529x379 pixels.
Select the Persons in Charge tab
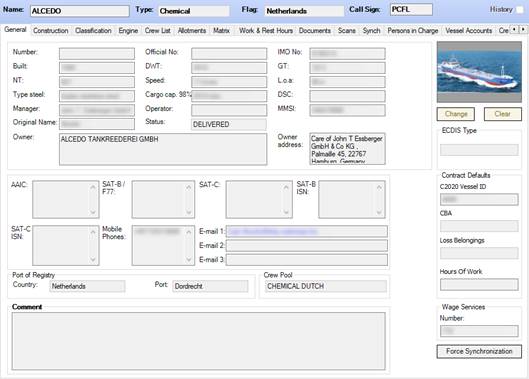pos(413,31)
